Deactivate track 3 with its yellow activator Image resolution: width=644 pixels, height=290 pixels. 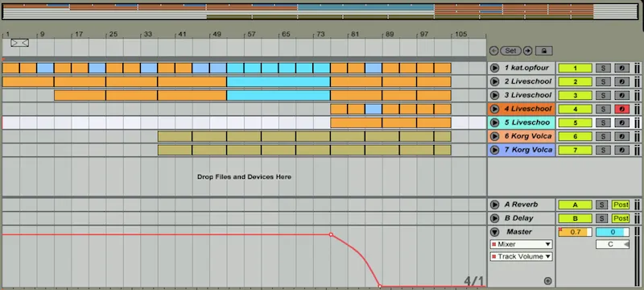click(x=575, y=95)
